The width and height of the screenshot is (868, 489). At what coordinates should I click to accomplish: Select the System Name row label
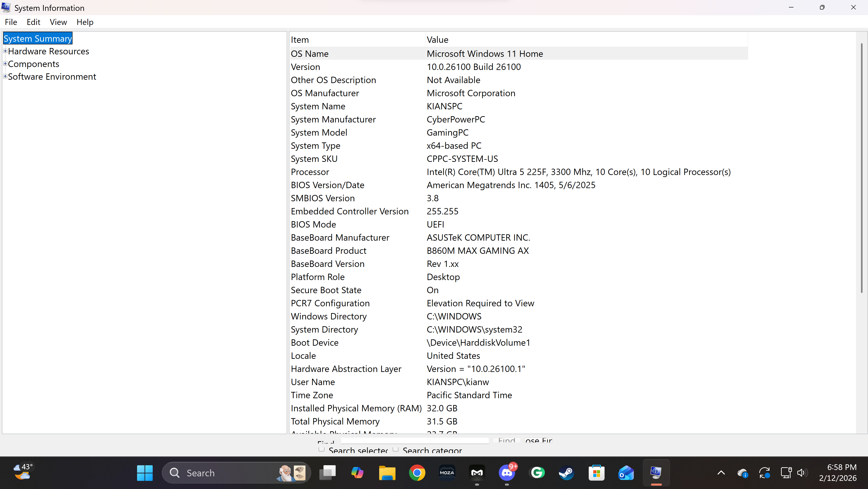[318, 106]
